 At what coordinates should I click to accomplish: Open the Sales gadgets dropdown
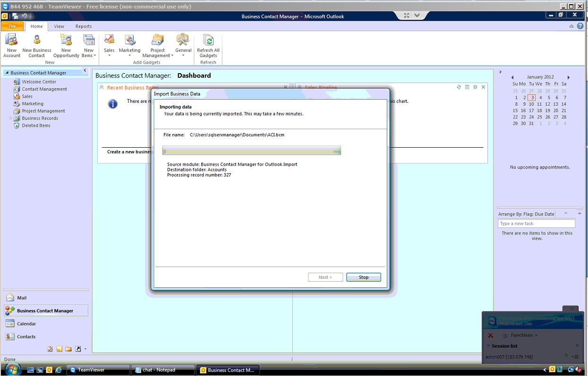[109, 46]
